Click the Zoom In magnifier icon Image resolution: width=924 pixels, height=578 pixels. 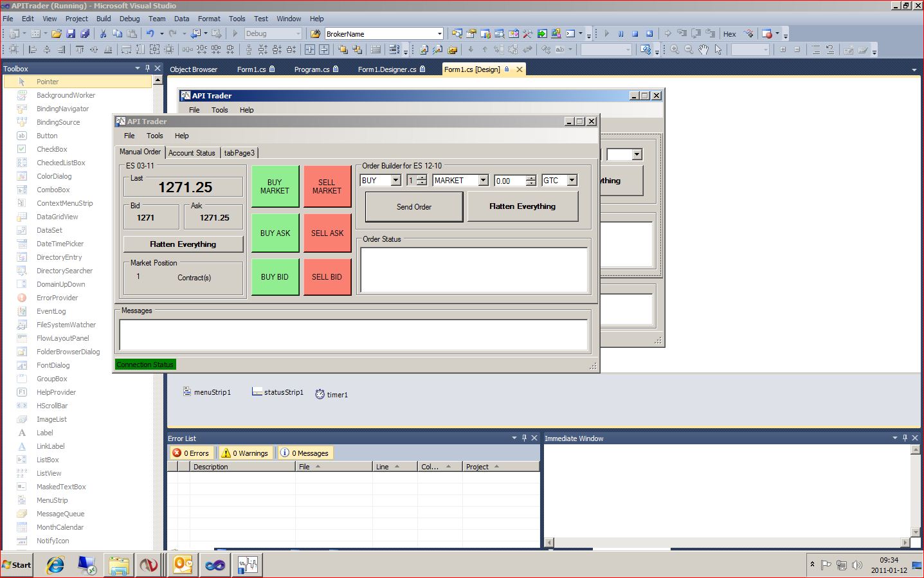coord(675,50)
